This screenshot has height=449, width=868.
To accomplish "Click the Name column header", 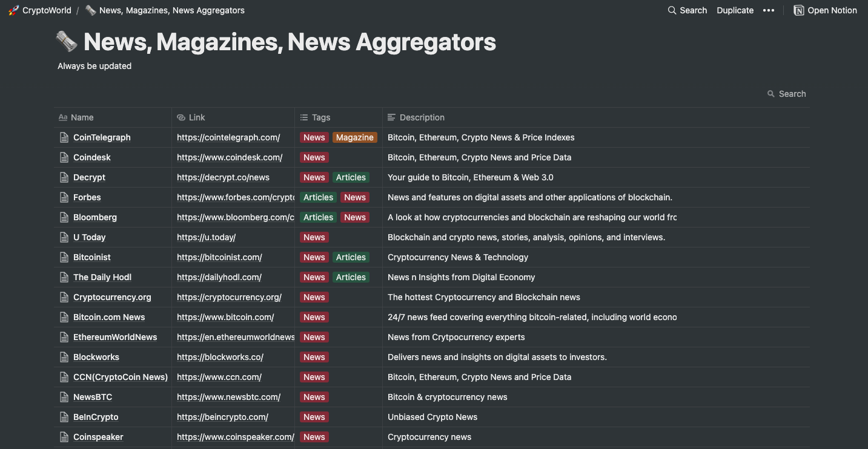I will pos(113,117).
